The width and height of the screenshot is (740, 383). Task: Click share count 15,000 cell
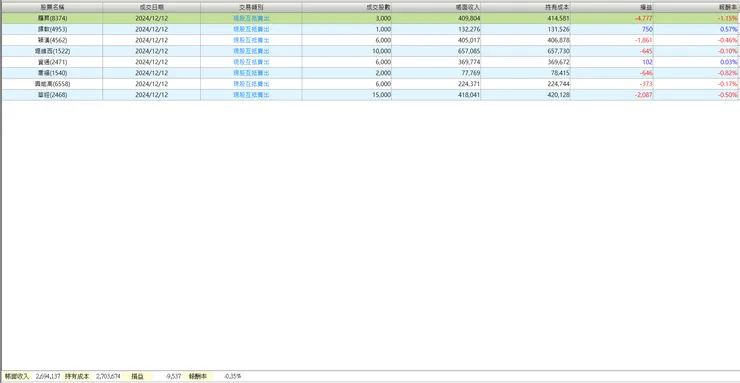(382, 95)
